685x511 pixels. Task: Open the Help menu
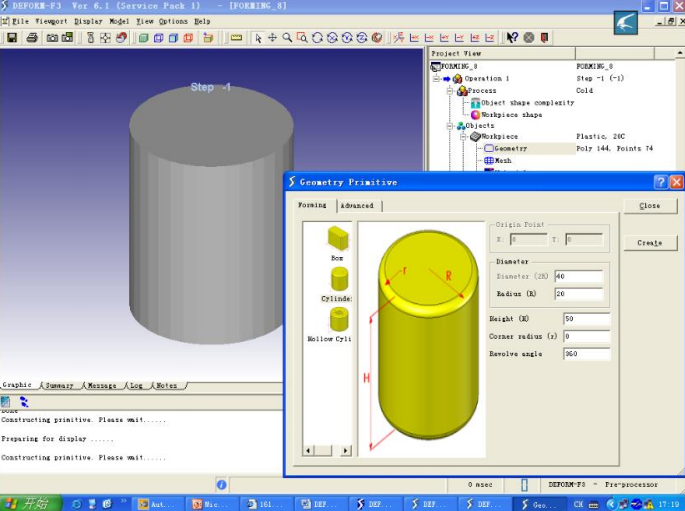tap(202, 21)
